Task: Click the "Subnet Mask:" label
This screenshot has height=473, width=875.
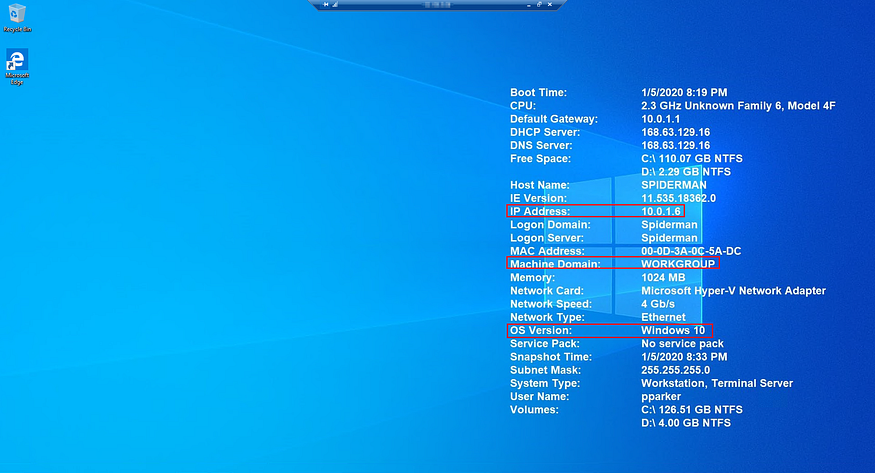Action: 545,370
